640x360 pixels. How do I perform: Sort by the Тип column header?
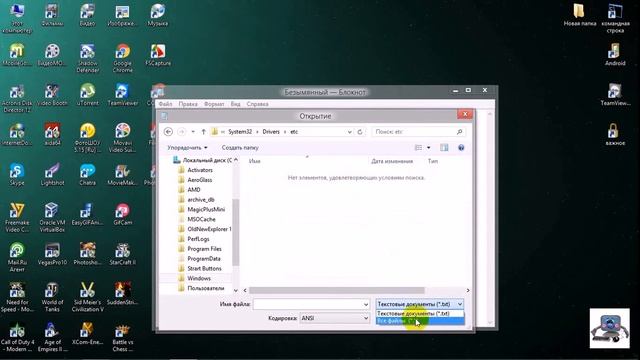click(x=433, y=161)
